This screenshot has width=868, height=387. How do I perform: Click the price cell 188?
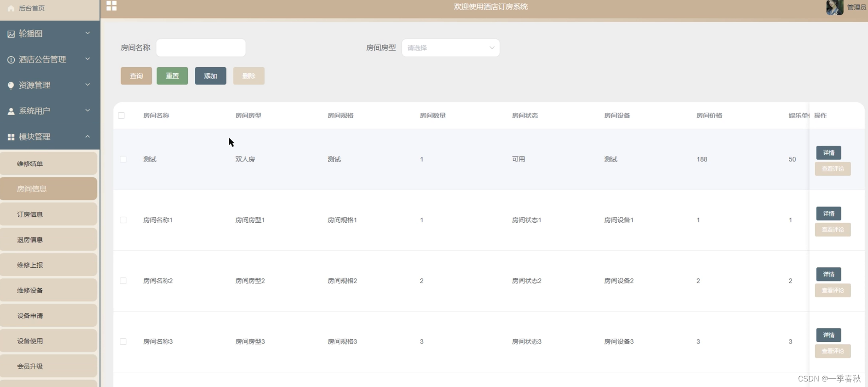click(x=702, y=159)
